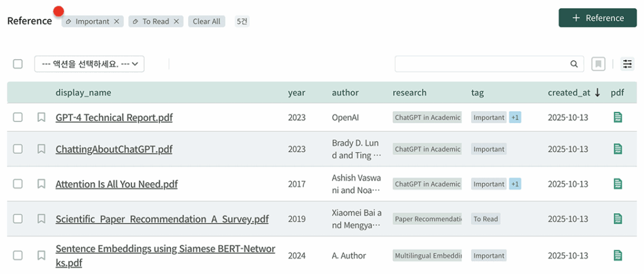Click the search magnifier icon
This screenshot has height=274, width=644.
click(x=574, y=64)
